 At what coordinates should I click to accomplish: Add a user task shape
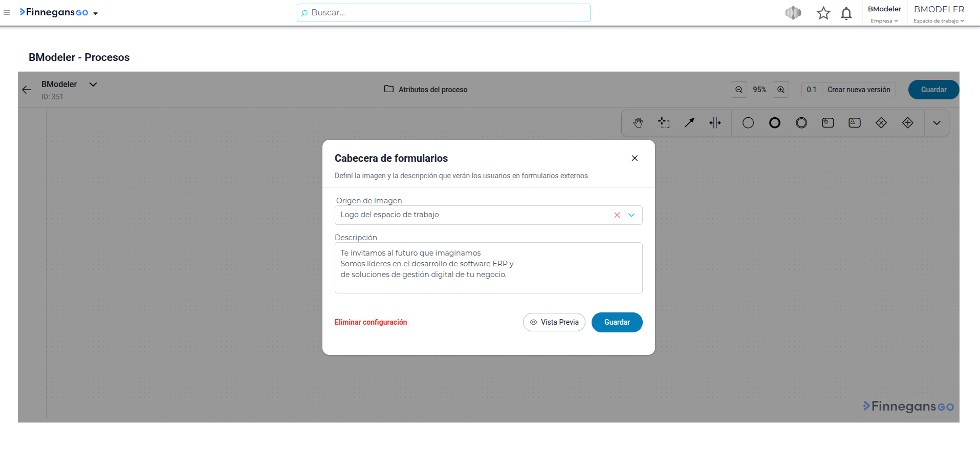[855, 123]
